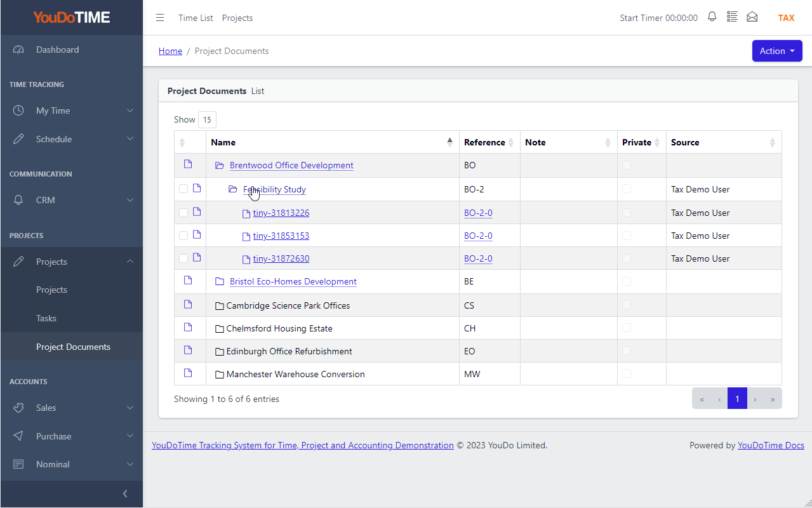The image size is (812, 508).
Task: Click folder icon beside Cambridge Science Park Offices
Action: (x=220, y=306)
